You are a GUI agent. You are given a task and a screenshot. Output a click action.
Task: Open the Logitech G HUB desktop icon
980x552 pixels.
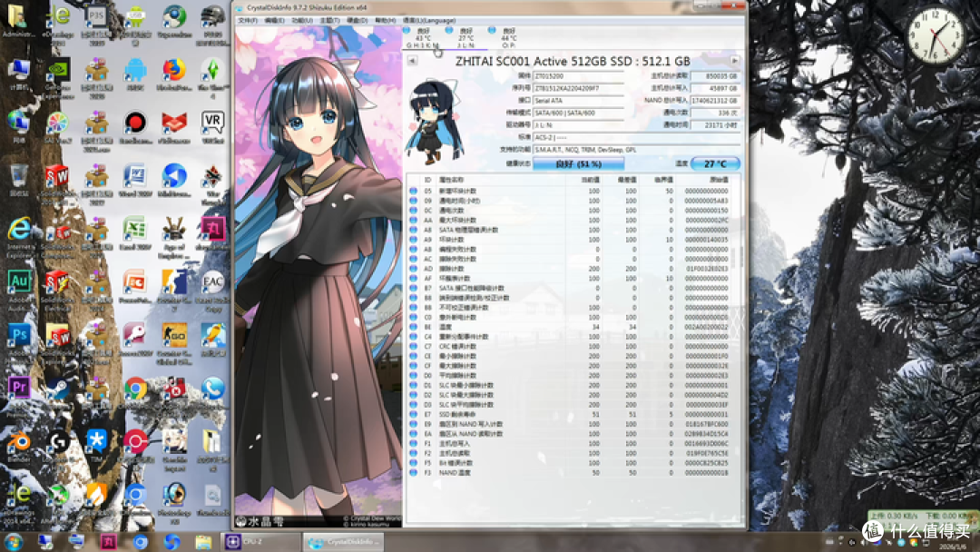pos(57,447)
